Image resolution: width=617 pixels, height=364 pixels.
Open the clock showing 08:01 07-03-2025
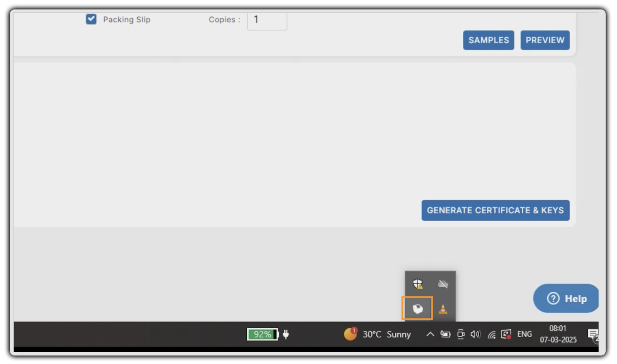coord(558,334)
